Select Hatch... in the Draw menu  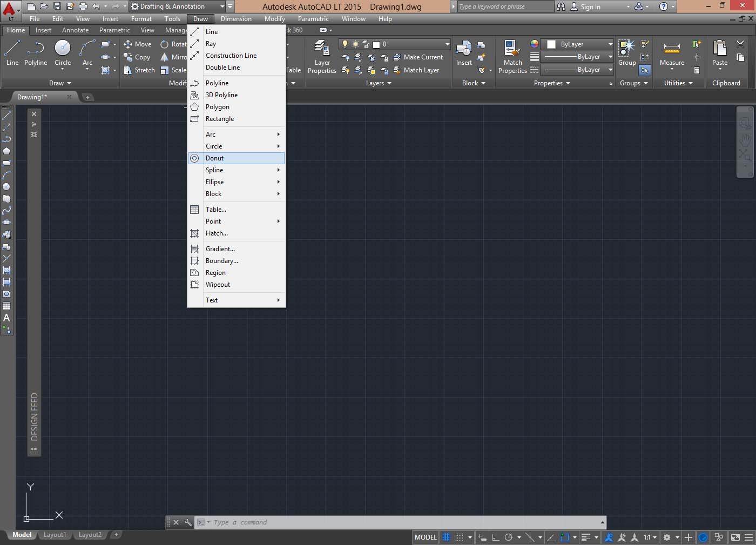coord(236,233)
